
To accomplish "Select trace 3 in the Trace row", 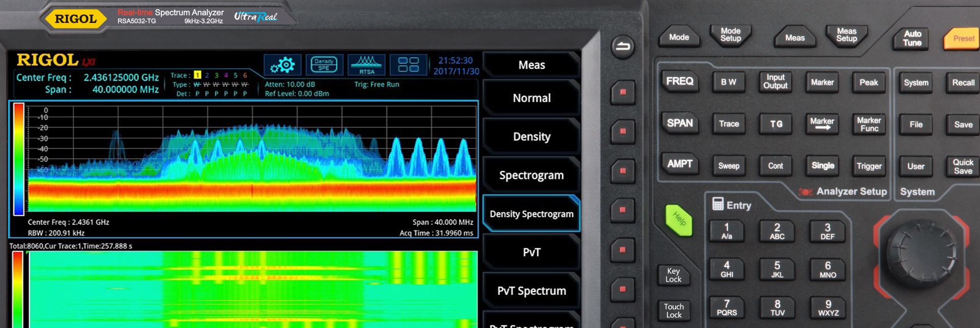I will 217,75.
